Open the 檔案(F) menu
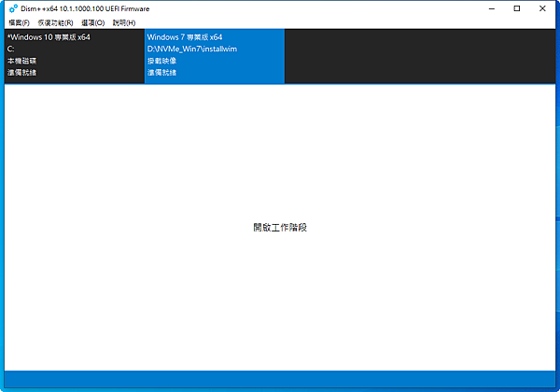Viewport: 560px width, 392px height. click(x=19, y=22)
